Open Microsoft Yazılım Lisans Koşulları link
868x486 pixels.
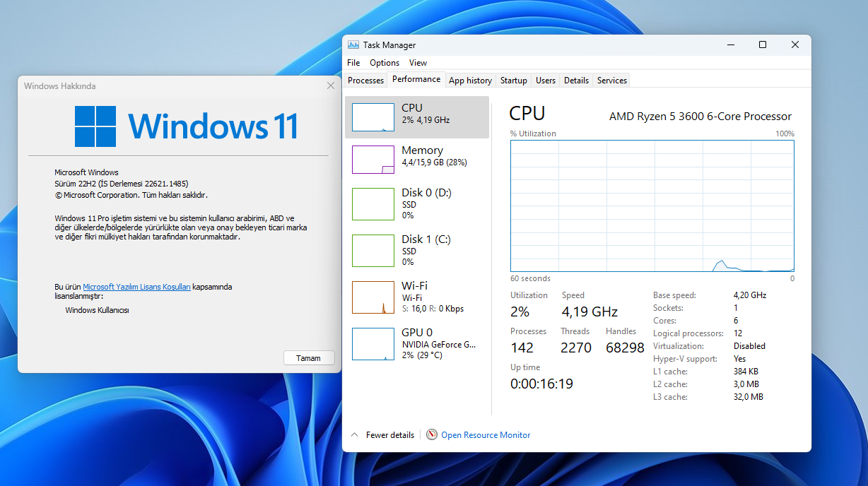137,287
